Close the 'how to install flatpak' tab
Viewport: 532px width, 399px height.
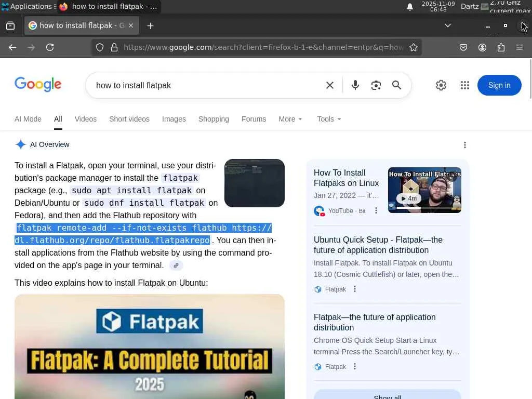tap(130, 26)
